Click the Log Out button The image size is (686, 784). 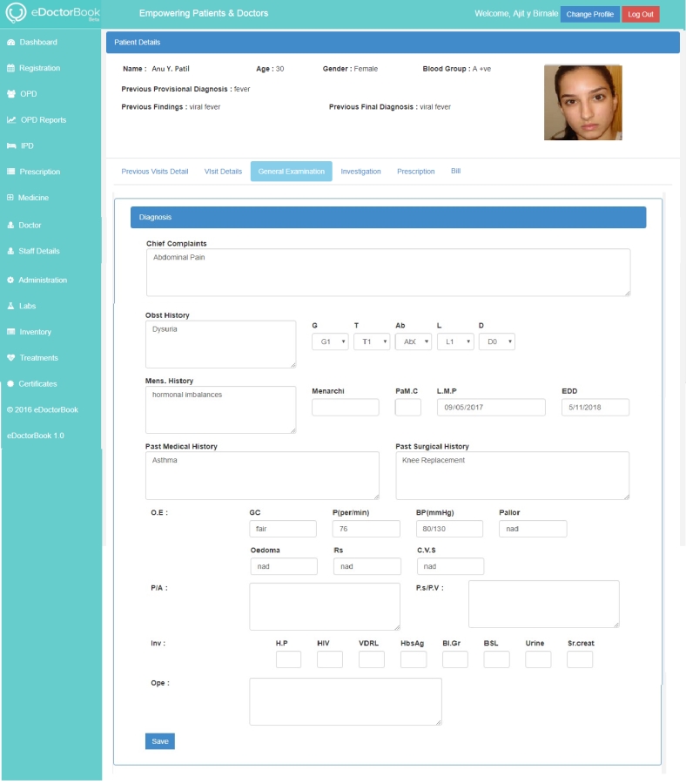pos(640,15)
